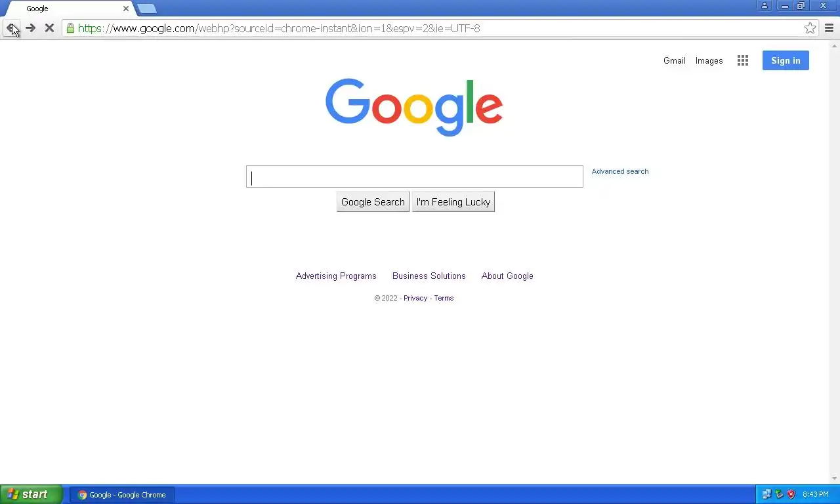
Task: Open Advertising Programs link
Action: click(336, 276)
